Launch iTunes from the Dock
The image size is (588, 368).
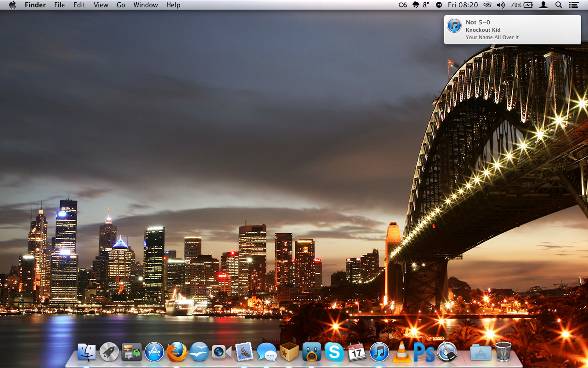pyautogui.click(x=379, y=352)
